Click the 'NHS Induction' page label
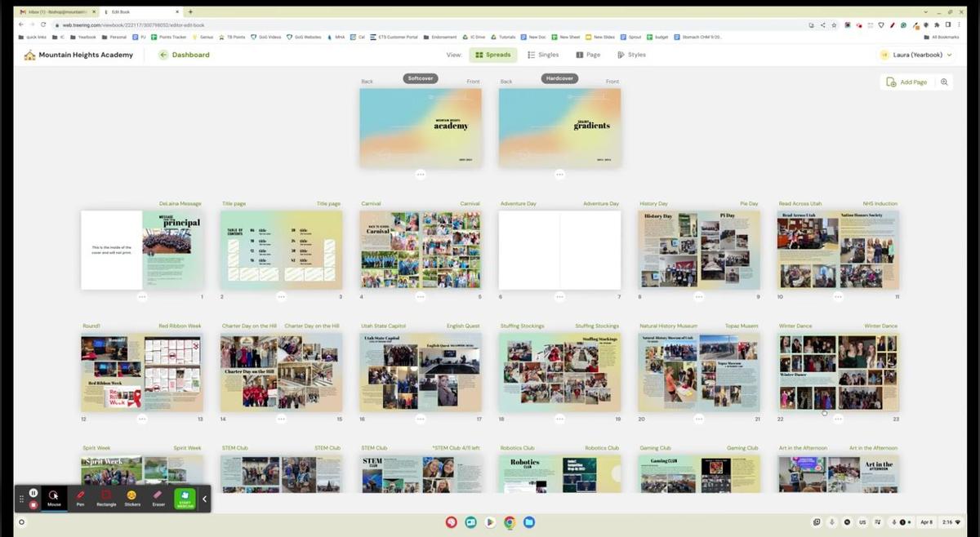This screenshot has height=537, width=980. pyautogui.click(x=880, y=203)
